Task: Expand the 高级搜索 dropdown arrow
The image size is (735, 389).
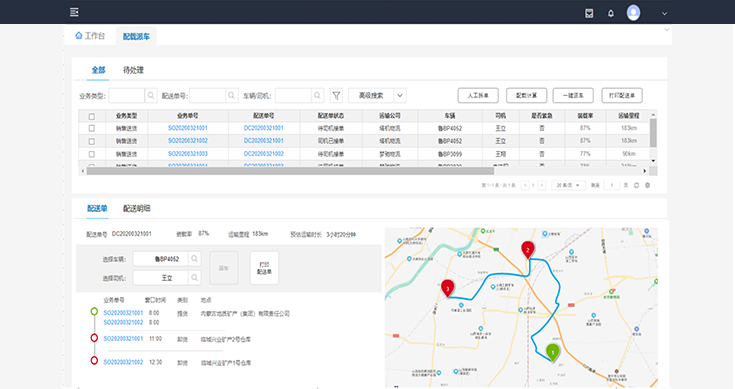Action: pyautogui.click(x=400, y=96)
